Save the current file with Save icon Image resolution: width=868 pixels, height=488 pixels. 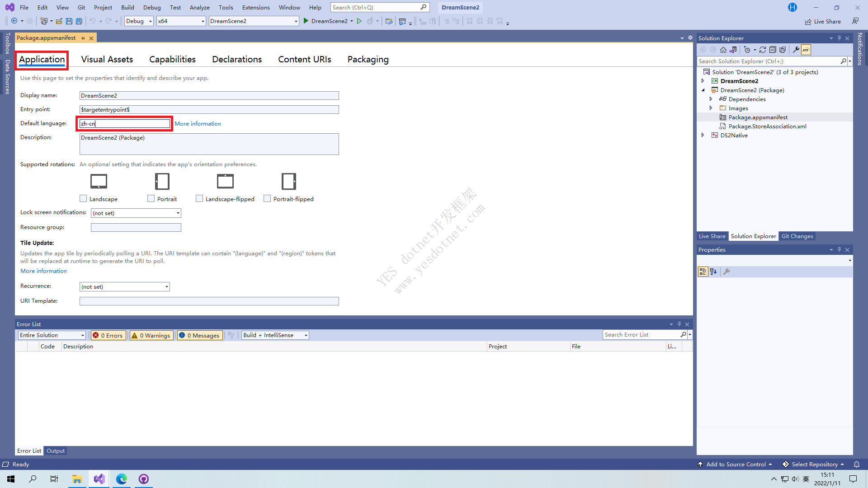coord(69,21)
